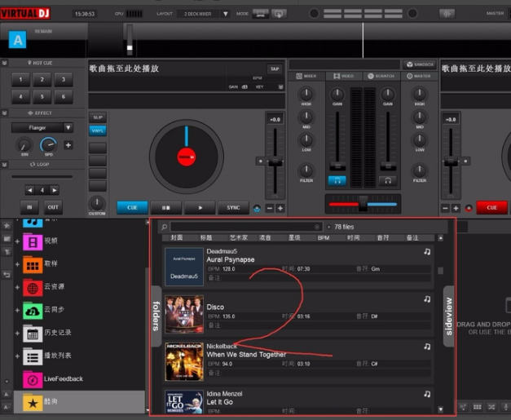Screen dimensions: 511x420
Task: Click the TAP tempo button
Action: point(275,69)
